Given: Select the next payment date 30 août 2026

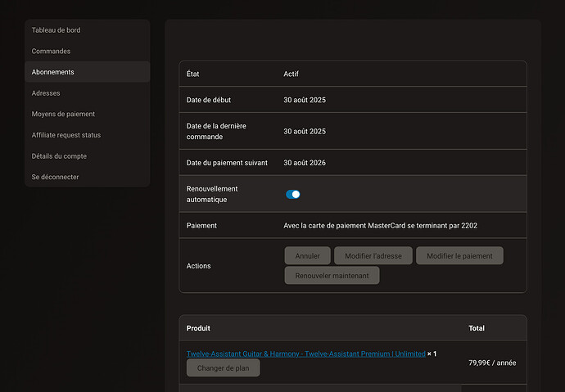Looking at the screenshot, I should coord(305,163).
